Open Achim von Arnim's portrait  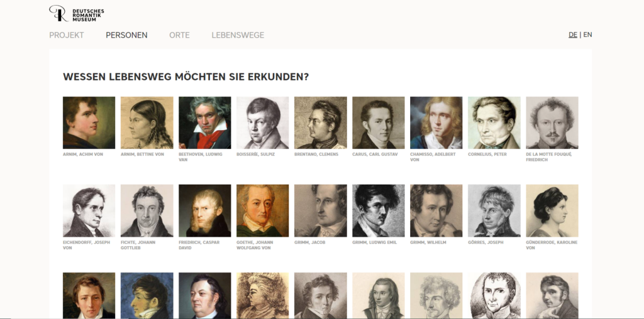tap(89, 122)
